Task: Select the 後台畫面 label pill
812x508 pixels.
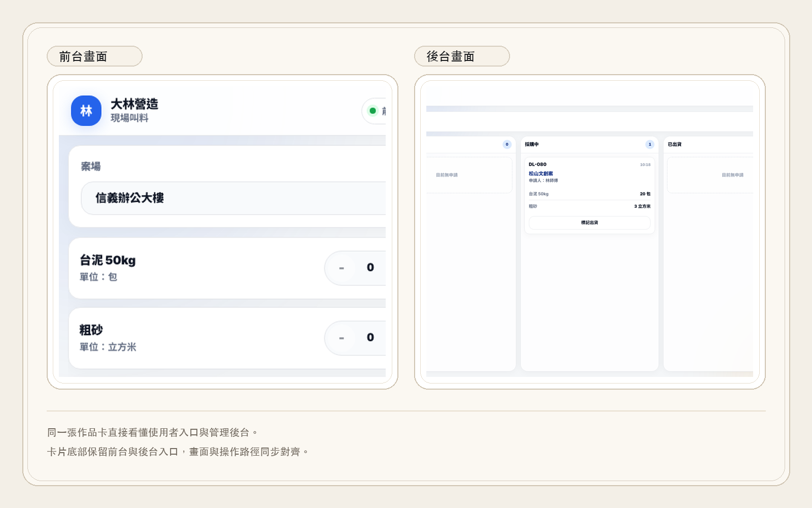Action: point(462,56)
